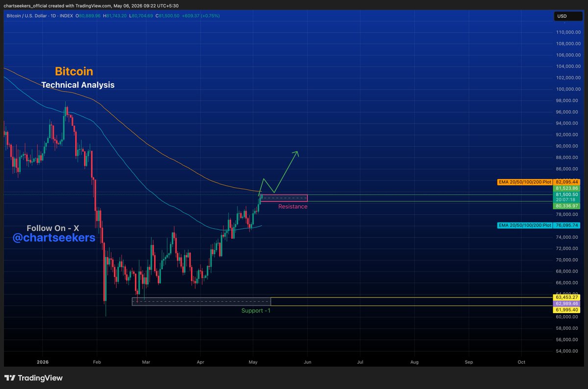Click the Follow On - X text
The height and width of the screenshot is (389, 588).
coord(53,228)
